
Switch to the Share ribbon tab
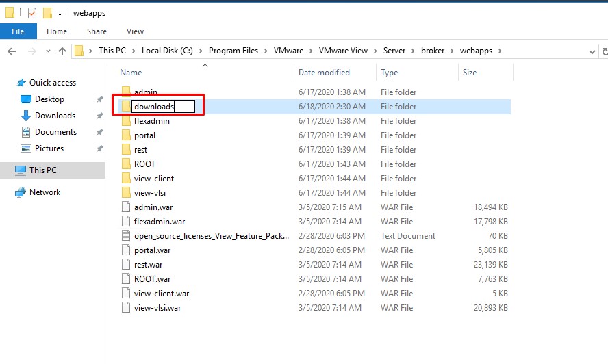tap(97, 31)
